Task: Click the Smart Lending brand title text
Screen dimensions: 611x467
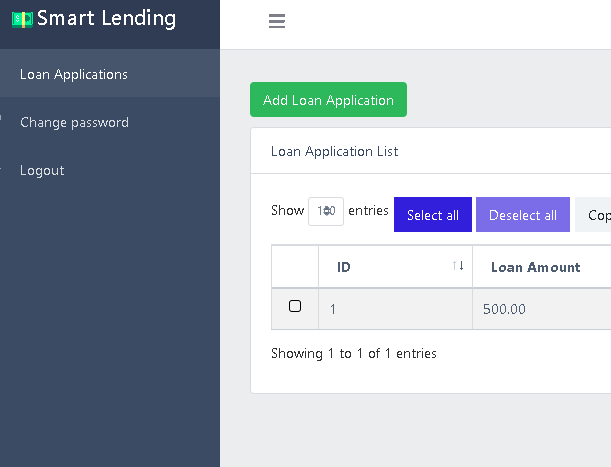Action: click(106, 18)
